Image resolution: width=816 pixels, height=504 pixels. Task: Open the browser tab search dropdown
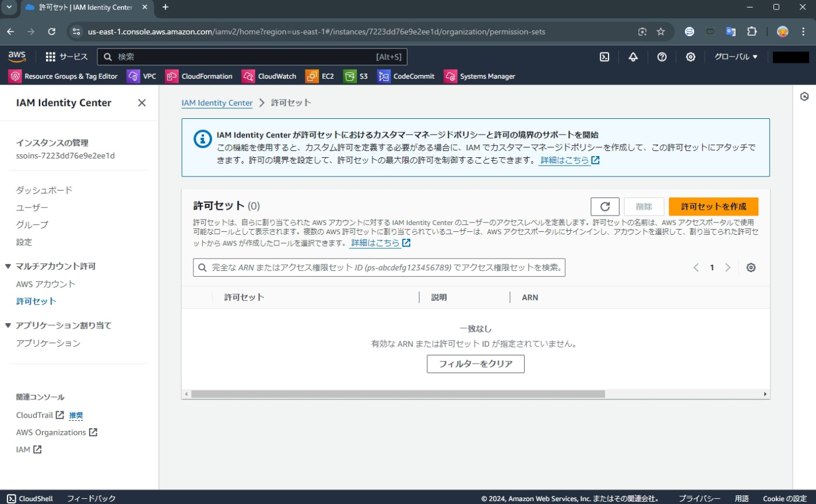click(x=9, y=7)
